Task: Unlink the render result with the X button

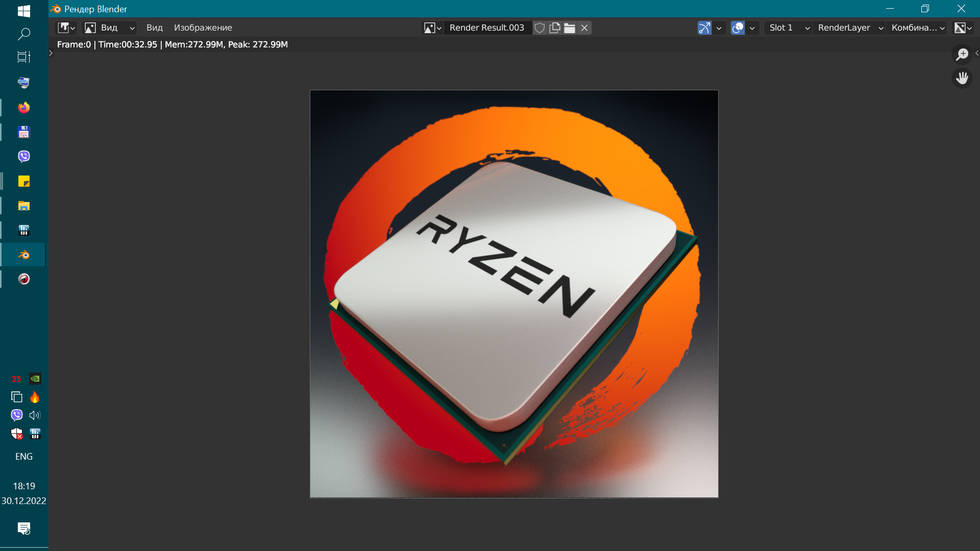Action: (x=584, y=28)
